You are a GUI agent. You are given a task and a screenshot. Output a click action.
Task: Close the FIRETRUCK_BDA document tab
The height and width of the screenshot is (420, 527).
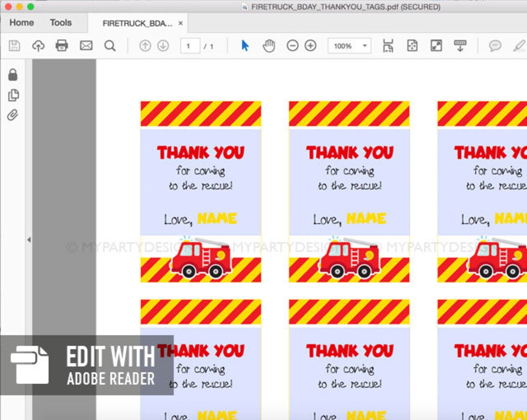pyautogui.click(x=180, y=23)
